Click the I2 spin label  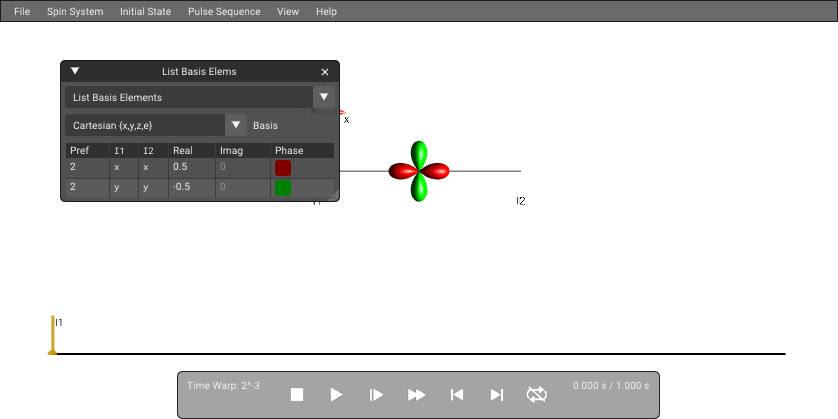(521, 201)
